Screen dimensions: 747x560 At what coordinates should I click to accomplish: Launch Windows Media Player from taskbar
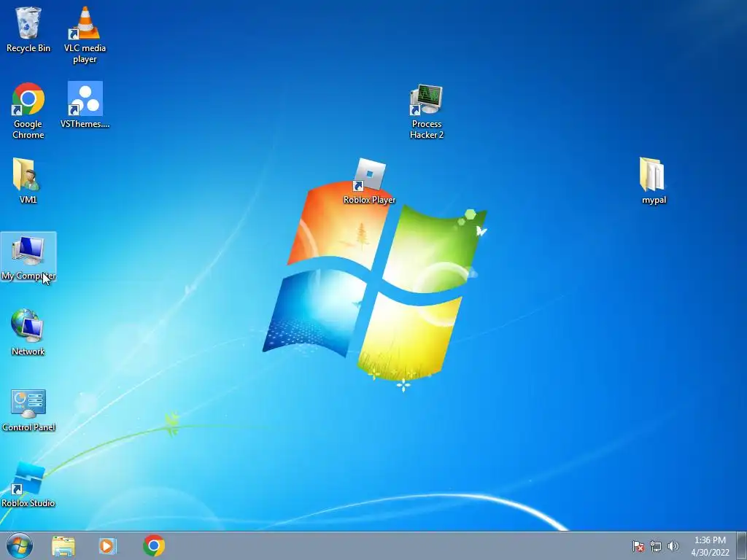tap(108, 546)
